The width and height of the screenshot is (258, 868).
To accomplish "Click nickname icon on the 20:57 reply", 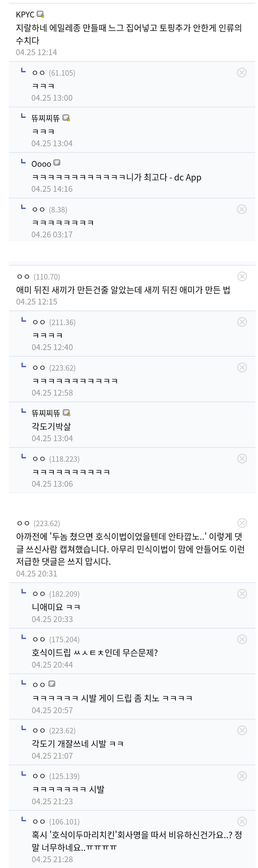I will tap(52, 684).
